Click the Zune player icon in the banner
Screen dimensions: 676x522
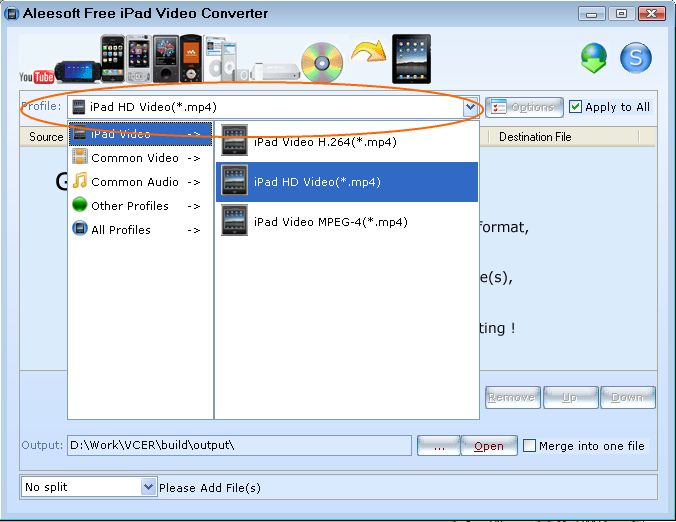(166, 59)
